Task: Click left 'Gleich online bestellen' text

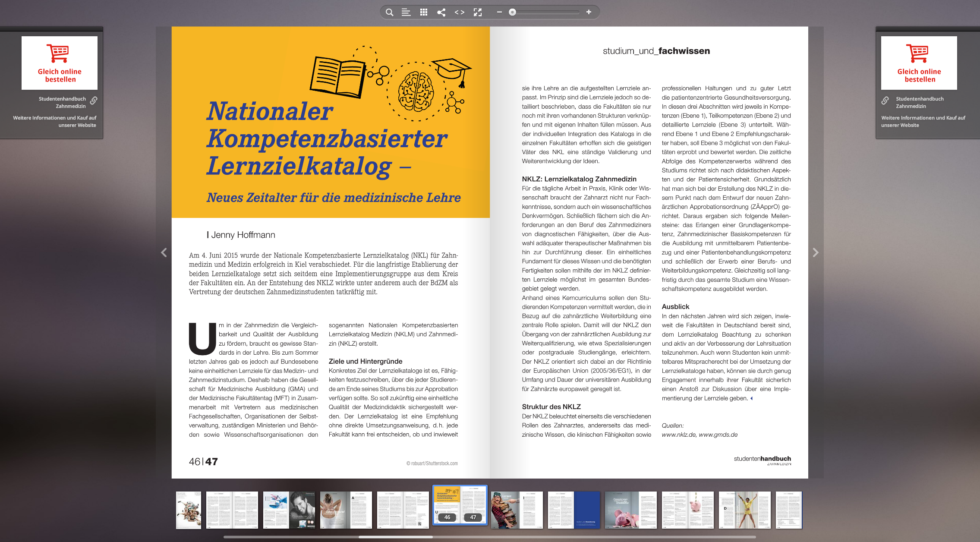Action: tap(60, 76)
